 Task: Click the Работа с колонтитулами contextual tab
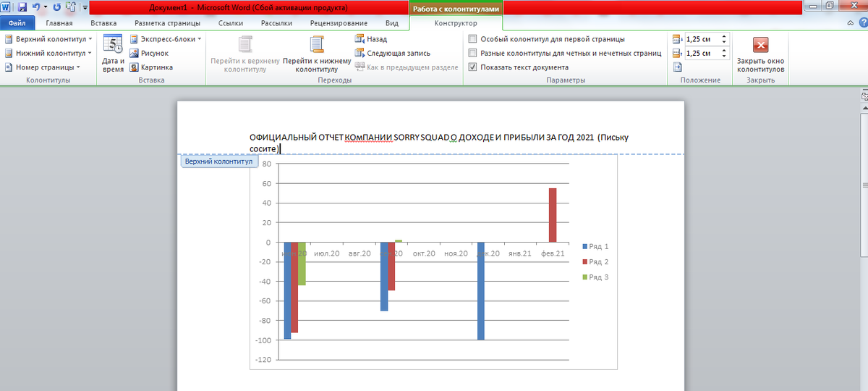tap(456, 8)
